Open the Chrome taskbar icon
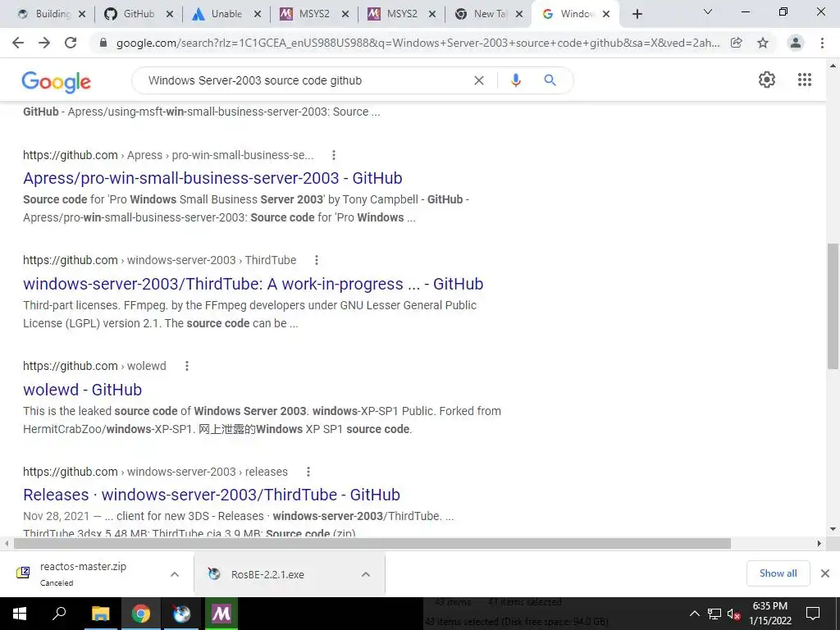This screenshot has height=630, width=840. (x=140, y=614)
